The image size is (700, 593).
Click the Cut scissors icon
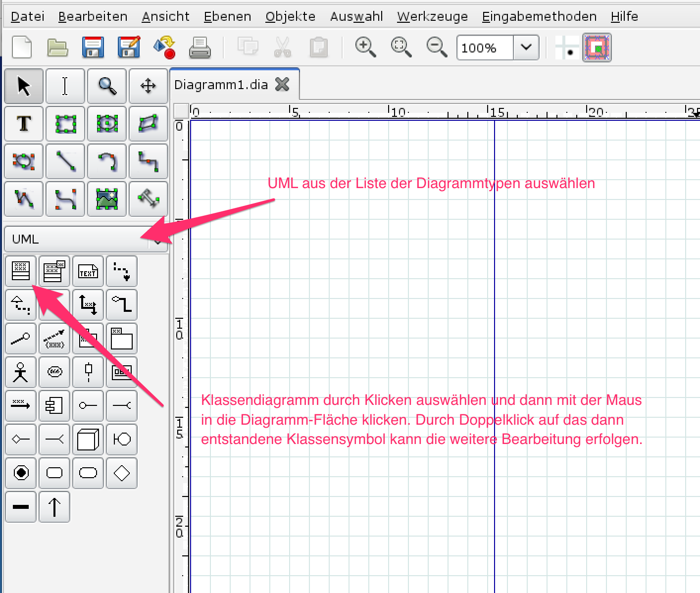[x=283, y=48]
